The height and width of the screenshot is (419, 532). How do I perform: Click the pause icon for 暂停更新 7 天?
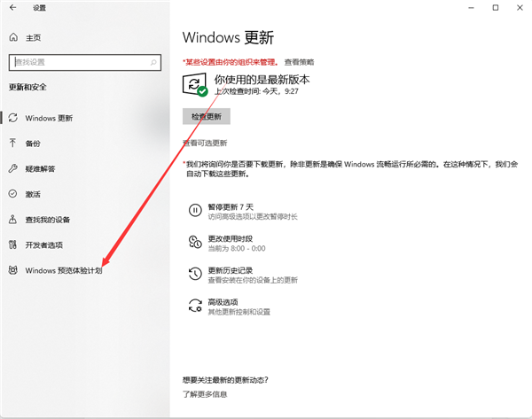pyautogui.click(x=193, y=211)
